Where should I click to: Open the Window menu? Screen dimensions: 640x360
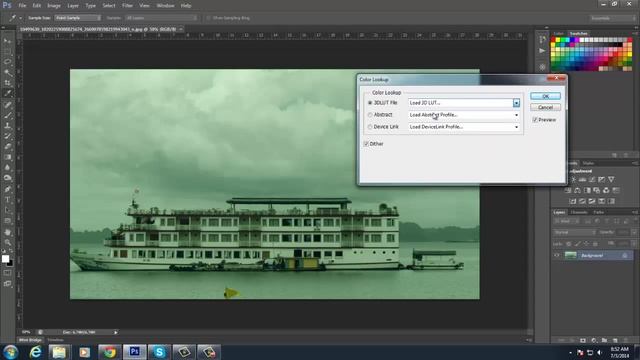165,6
